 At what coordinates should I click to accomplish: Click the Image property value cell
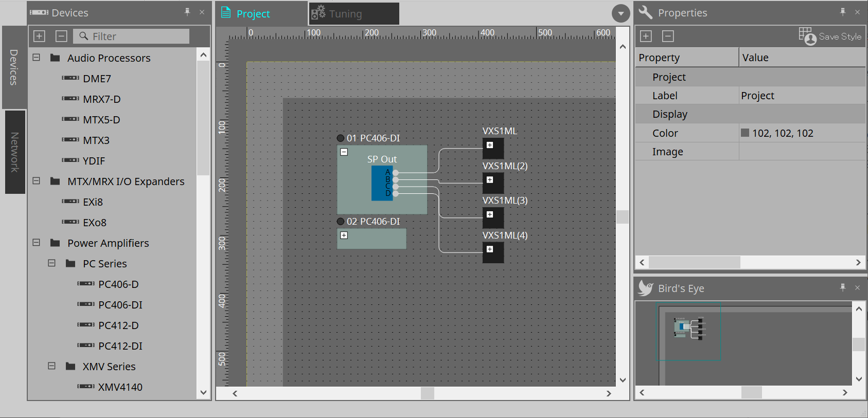[x=802, y=152]
